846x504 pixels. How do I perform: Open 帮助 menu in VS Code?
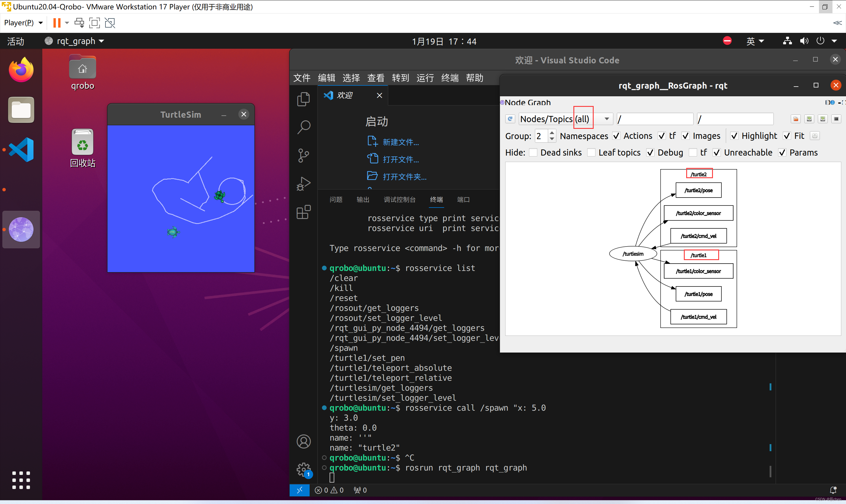click(475, 78)
